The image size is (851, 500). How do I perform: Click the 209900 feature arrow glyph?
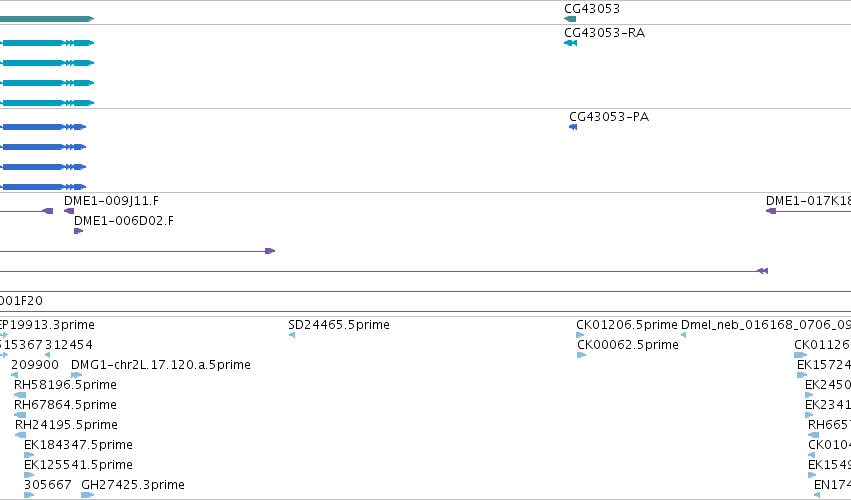coord(15,375)
